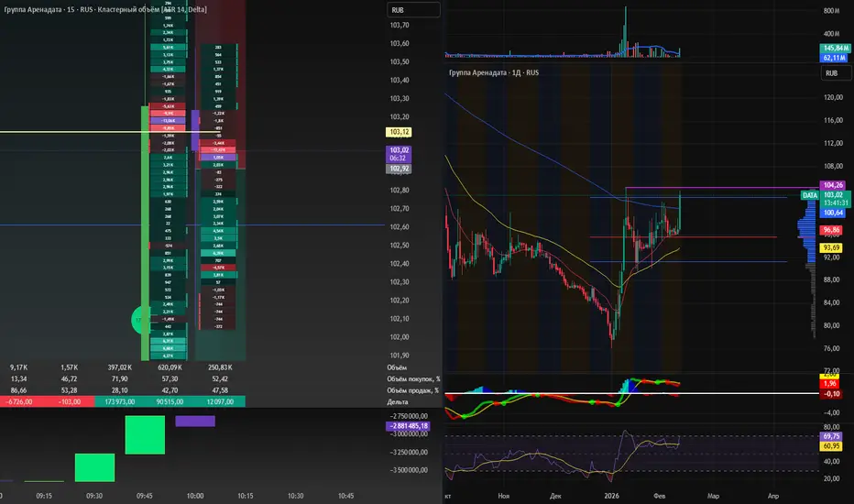Click the 10:45 time axis label
Screen dimensions: 854x504
[345, 496]
